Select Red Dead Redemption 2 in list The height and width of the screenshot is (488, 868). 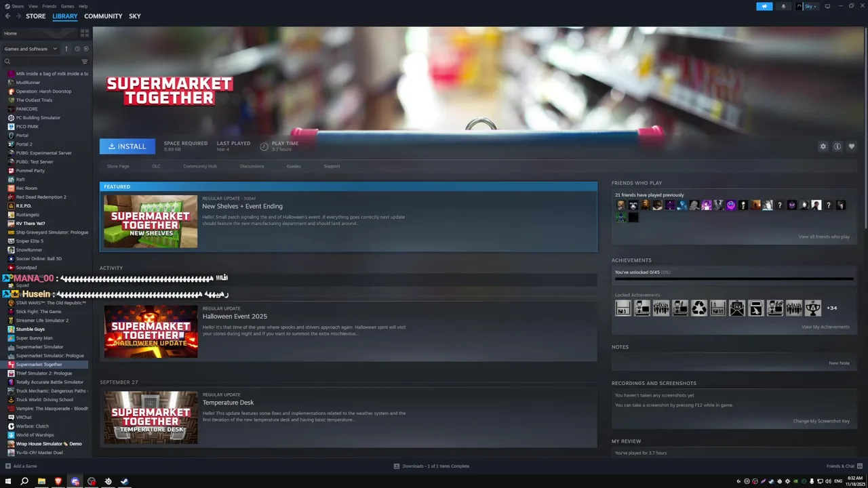[41, 197]
